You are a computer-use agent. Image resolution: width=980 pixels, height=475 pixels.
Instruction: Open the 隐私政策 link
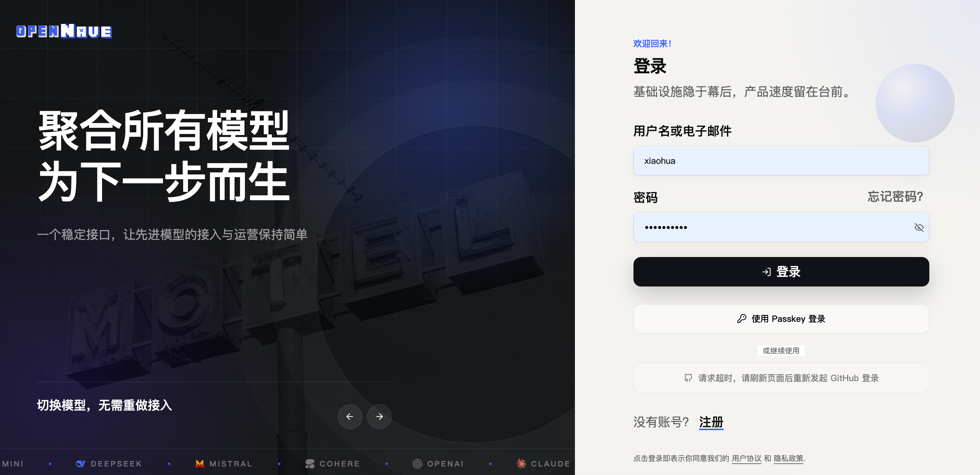788,458
